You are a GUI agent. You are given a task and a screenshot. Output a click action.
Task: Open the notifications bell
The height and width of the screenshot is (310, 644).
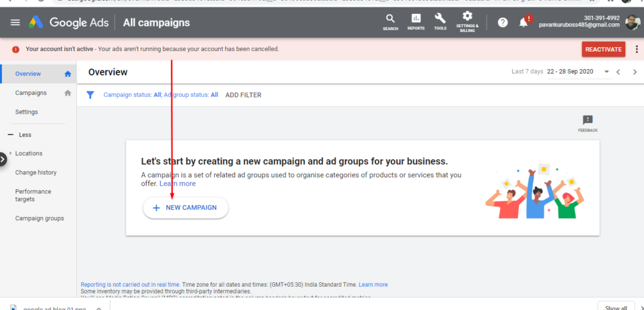tap(524, 23)
